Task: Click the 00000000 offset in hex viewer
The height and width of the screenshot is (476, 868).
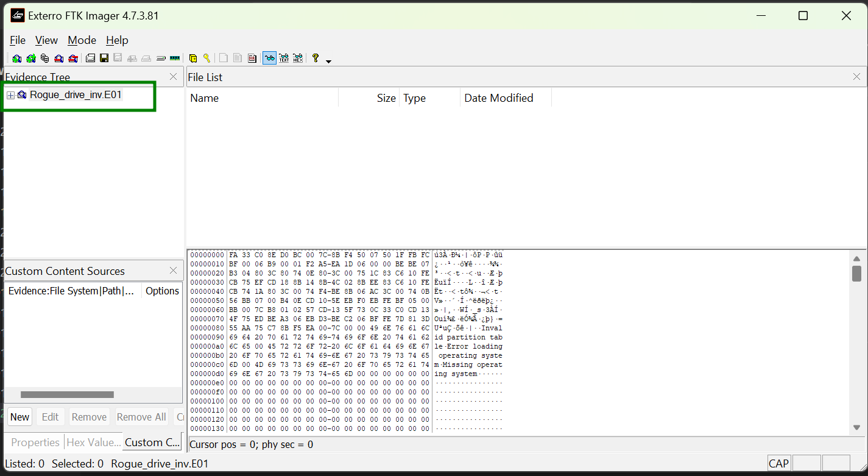Action: click(207, 255)
